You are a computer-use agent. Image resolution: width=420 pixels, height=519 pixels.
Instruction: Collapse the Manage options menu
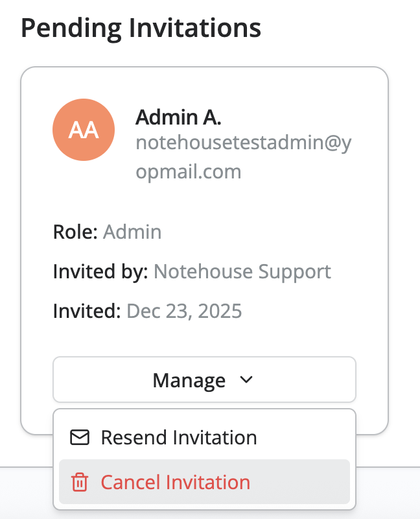[x=204, y=380]
